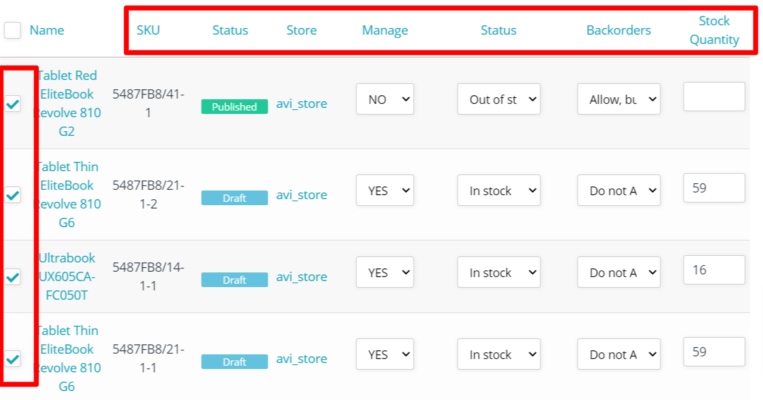Open In stock dropdown for SKU 5487FB8/21-1-1
The width and height of the screenshot is (763, 400).
point(499,354)
